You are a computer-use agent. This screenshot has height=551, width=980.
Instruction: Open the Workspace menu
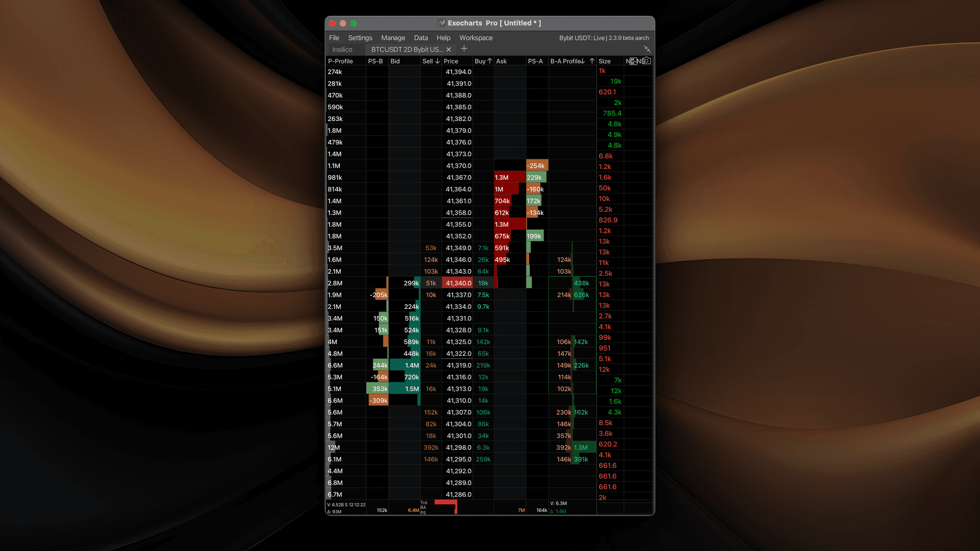coord(476,38)
